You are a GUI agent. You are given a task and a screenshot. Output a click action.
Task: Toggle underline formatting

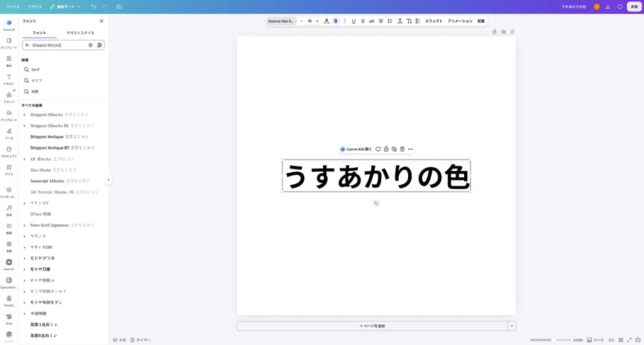pos(353,21)
